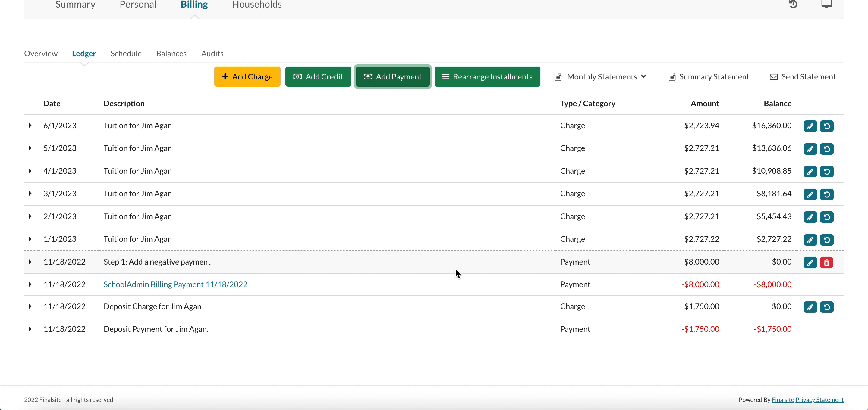Viewport: 868px width, 410px height.
Task: Expand Deposit Payment for Jim Agan row
Action: coord(30,329)
